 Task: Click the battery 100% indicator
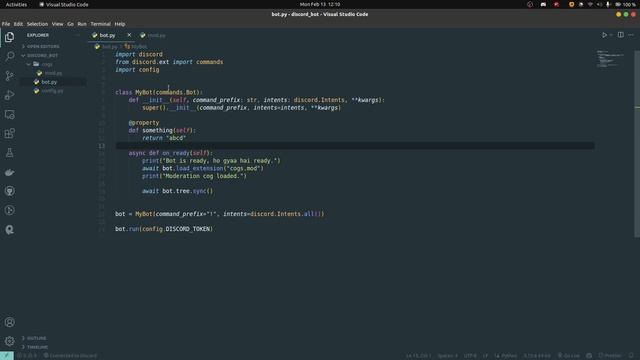pyautogui.click(x=626, y=4)
